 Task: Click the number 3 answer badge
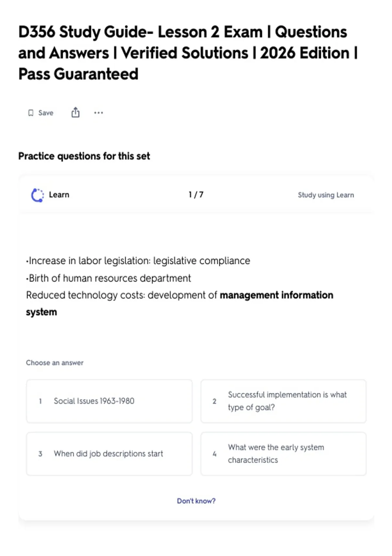[x=40, y=454]
